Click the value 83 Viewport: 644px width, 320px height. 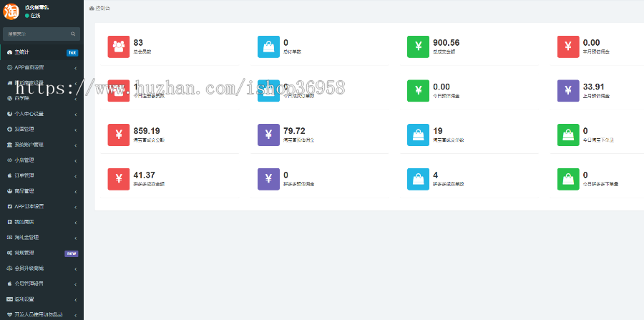tap(138, 43)
